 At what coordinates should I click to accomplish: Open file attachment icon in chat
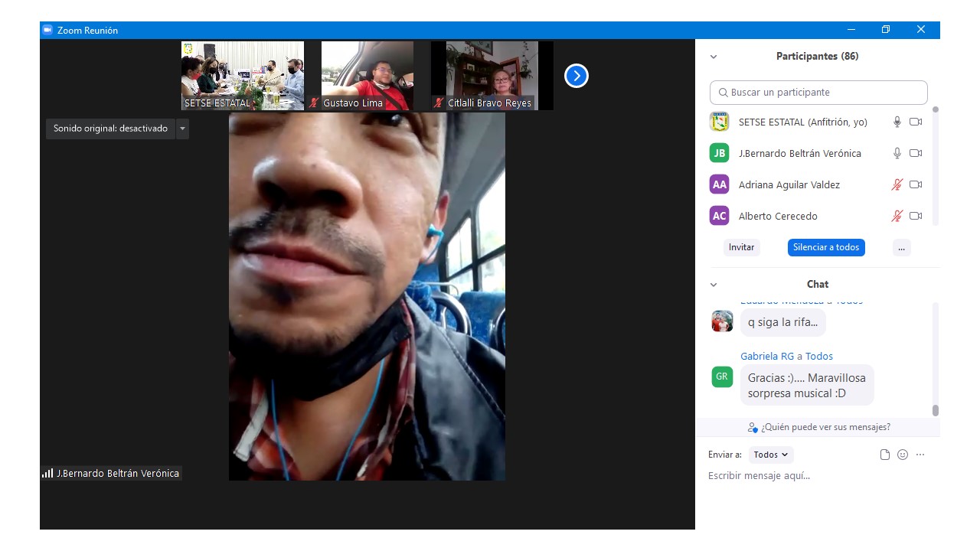click(x=885, y=455)
